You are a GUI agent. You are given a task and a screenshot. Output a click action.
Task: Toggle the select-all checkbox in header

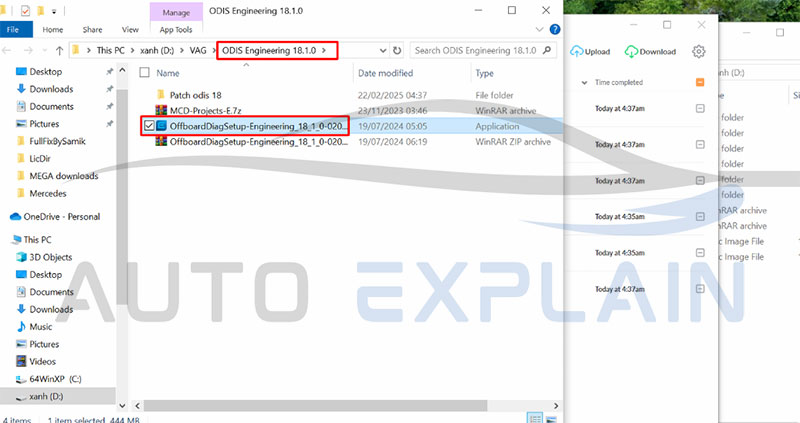point(144,72)
